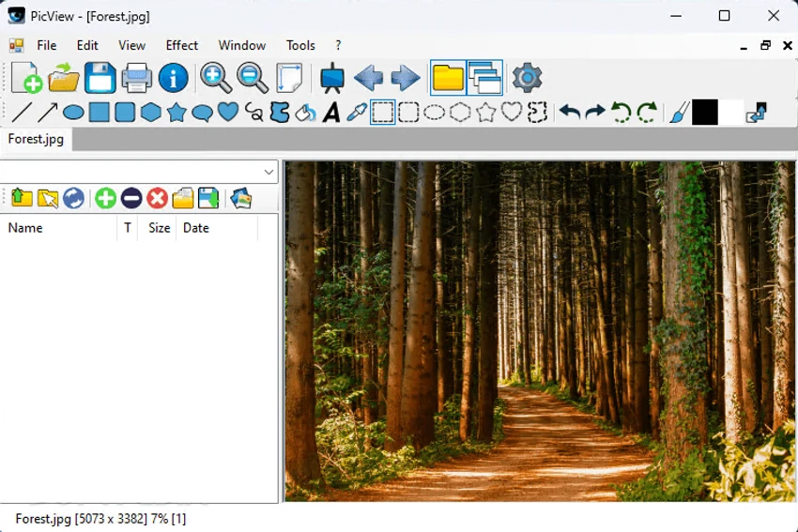Select the Line drawing tool

[x=22, y=113]
